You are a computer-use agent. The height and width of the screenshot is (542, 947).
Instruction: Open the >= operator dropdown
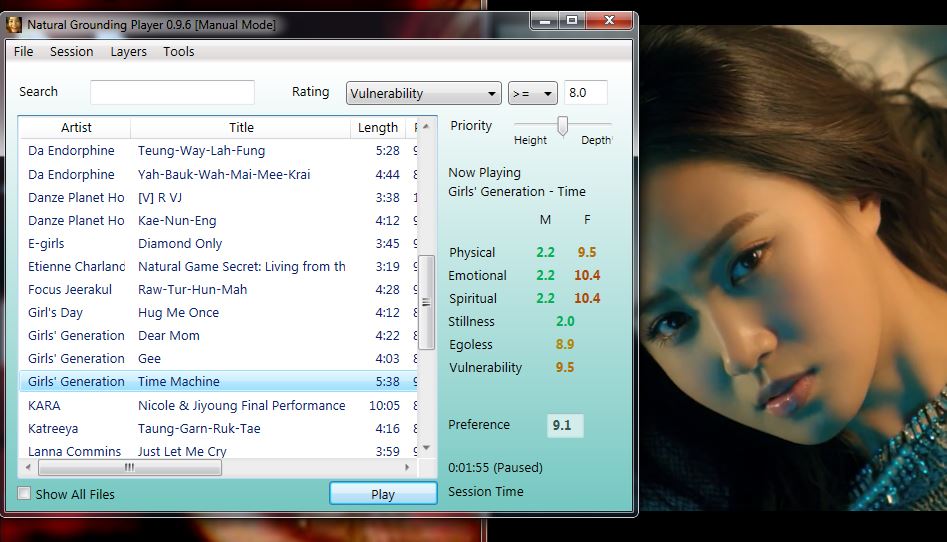pos(532,93)
